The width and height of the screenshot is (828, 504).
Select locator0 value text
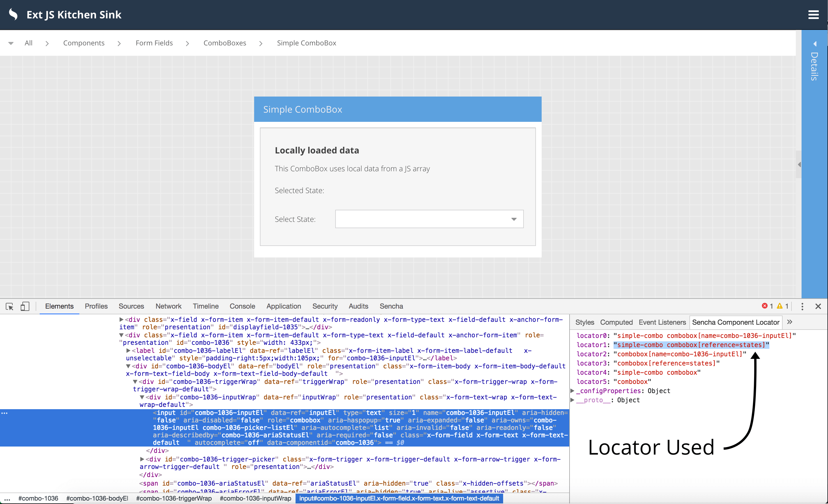point(705,335)
